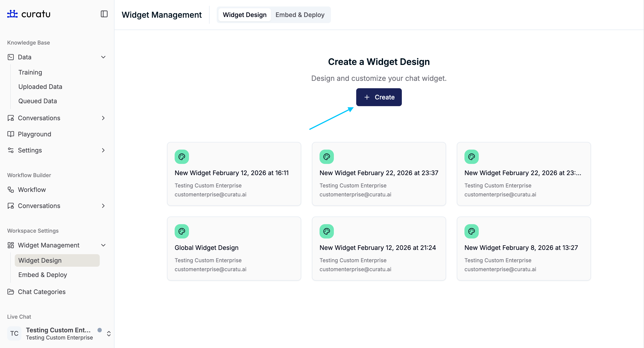Click the Widget Management grid icon
The height and width of the screenshot is (348, 644).
point(10,245)
